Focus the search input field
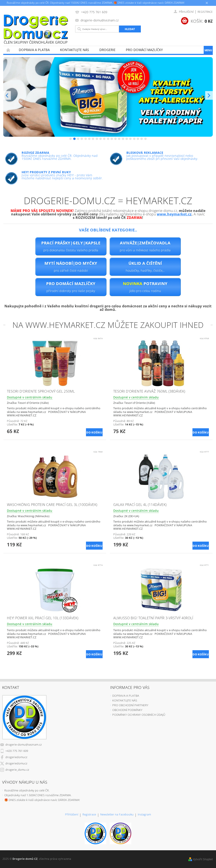This screenshot has width=216, height=868. click(97, 29)
